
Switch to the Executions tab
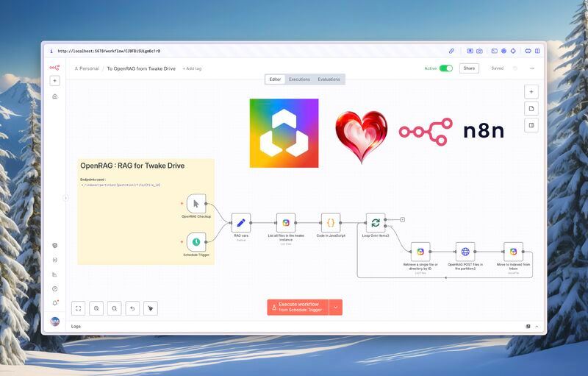click(x=299, y=79)
